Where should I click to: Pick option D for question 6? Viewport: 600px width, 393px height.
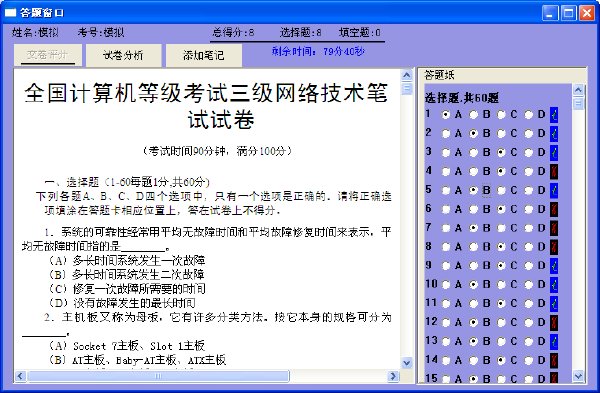point(529,209)
